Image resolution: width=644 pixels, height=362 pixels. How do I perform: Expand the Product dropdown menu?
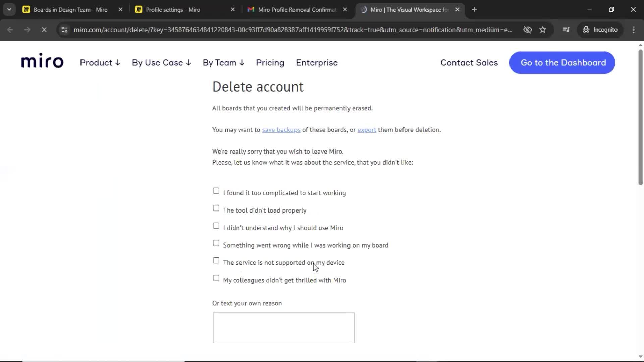100,63
